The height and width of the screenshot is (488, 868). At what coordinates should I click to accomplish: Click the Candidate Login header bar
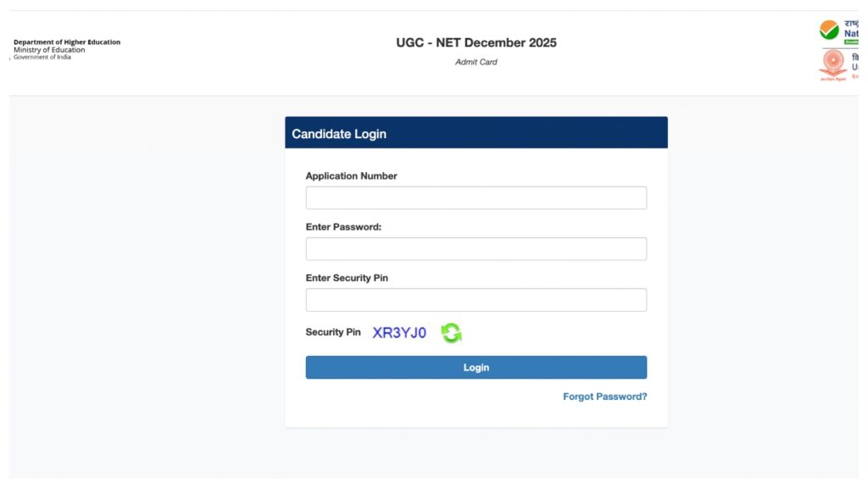[x=476, y=132]
